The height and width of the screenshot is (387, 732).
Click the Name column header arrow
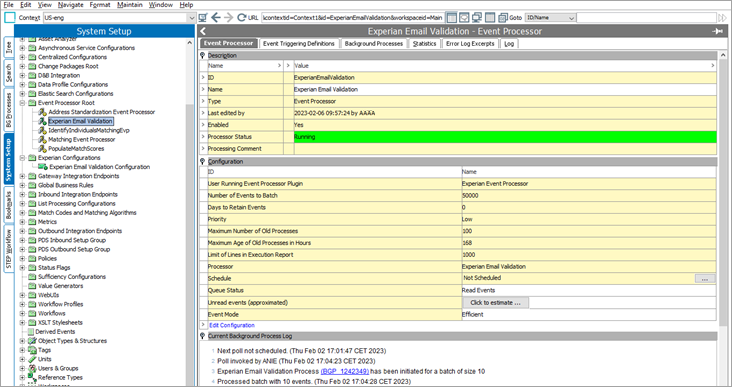[280, 66]
